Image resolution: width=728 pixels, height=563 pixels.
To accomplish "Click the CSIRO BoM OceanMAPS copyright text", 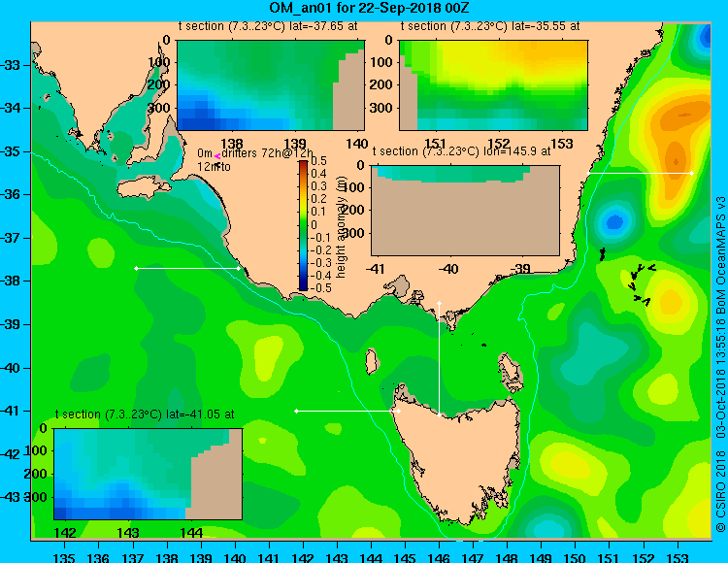I will coord(720,364).
